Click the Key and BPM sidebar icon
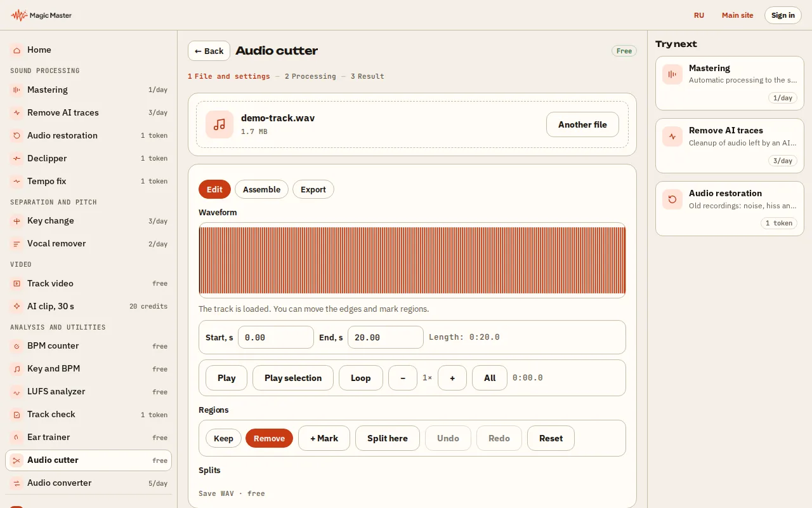 (16, 369)
